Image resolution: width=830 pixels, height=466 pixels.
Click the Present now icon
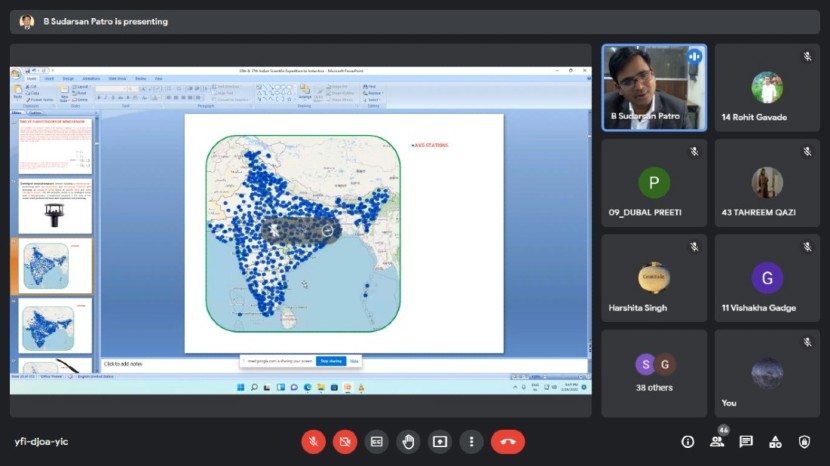(440, 441)
